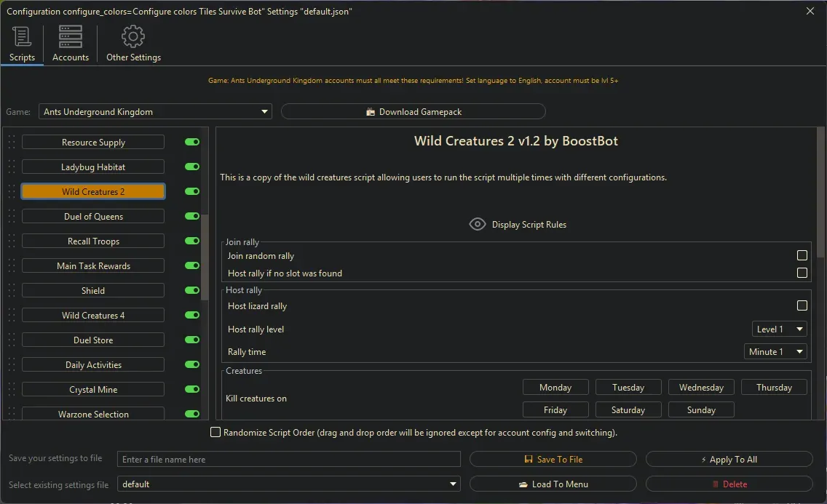The width and height of the screenshot is (827, 504).
Task: Open Other Settings gear icon
Action: (133, 37)
